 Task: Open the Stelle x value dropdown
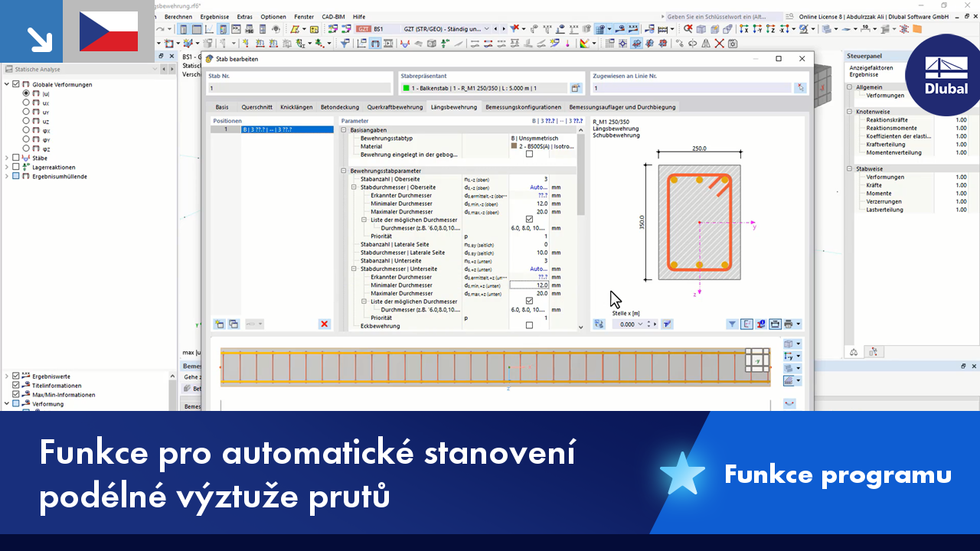point(640,324)
